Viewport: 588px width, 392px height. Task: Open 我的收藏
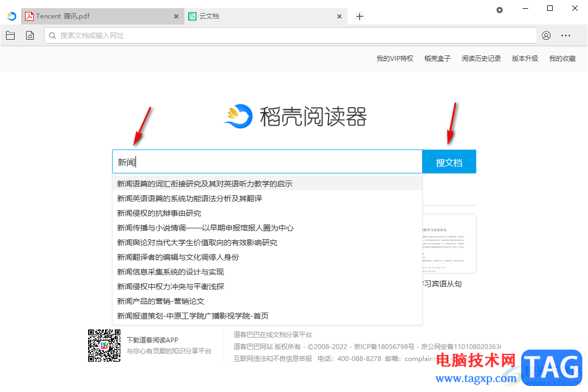[x=562, y=59]
